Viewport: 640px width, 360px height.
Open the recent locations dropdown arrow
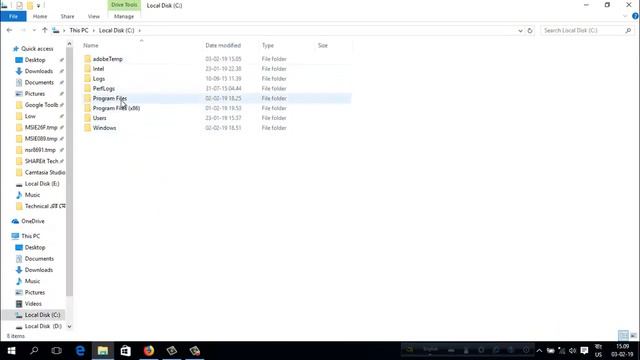tap(34, 30)
